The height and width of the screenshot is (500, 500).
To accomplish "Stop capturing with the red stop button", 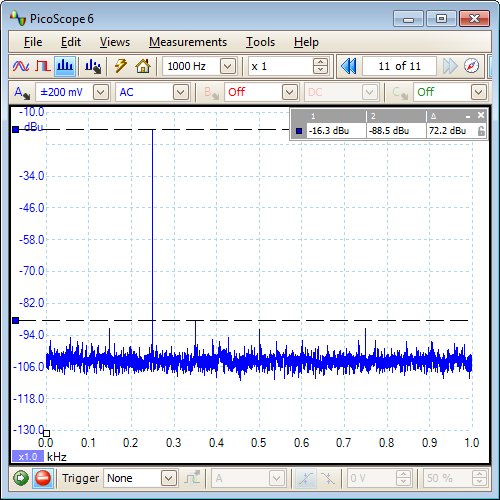I will pos(43,478).
